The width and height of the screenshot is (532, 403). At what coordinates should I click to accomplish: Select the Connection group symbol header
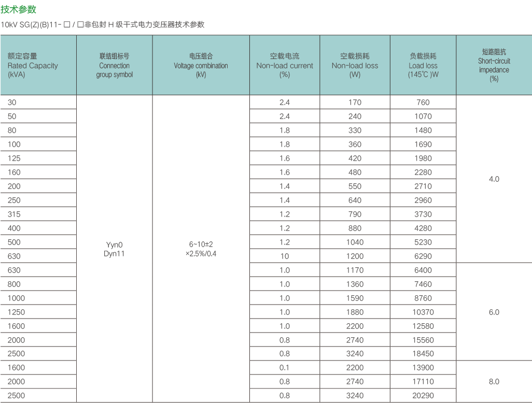point(115,65)
